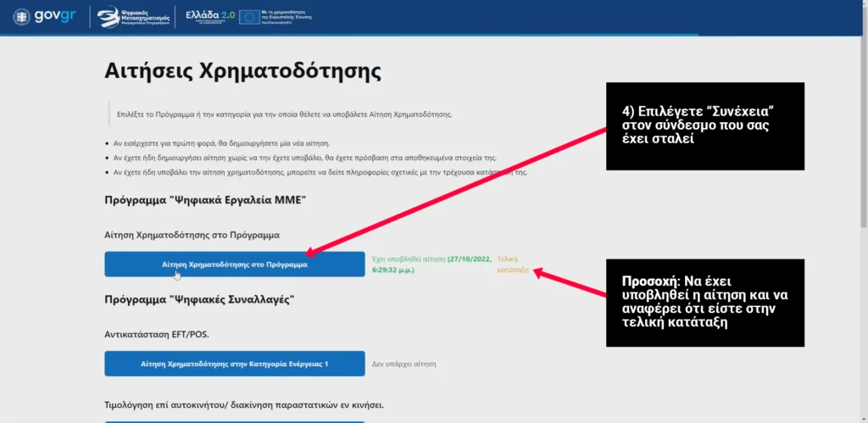Click the Τιμολόγηση επί αυτοκινήτου heading
The height and width of the screenshot is (423, 868).
(244, 404)
